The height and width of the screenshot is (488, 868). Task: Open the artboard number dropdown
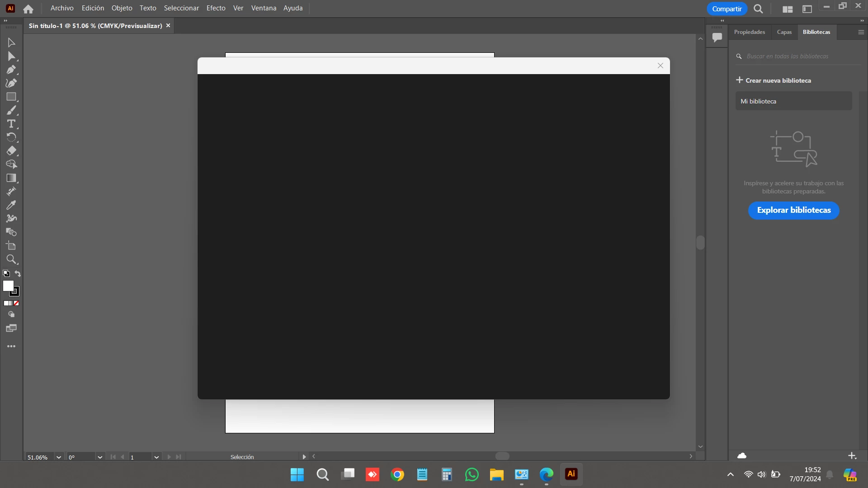[x=156, y=457]
